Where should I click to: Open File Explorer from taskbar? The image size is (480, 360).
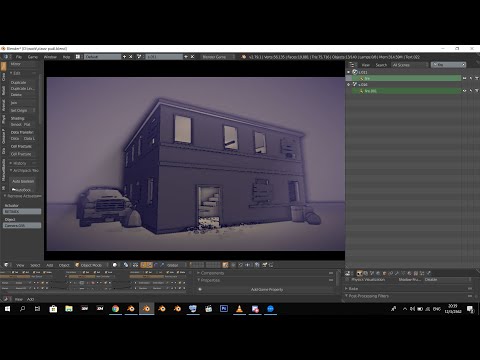69,309
